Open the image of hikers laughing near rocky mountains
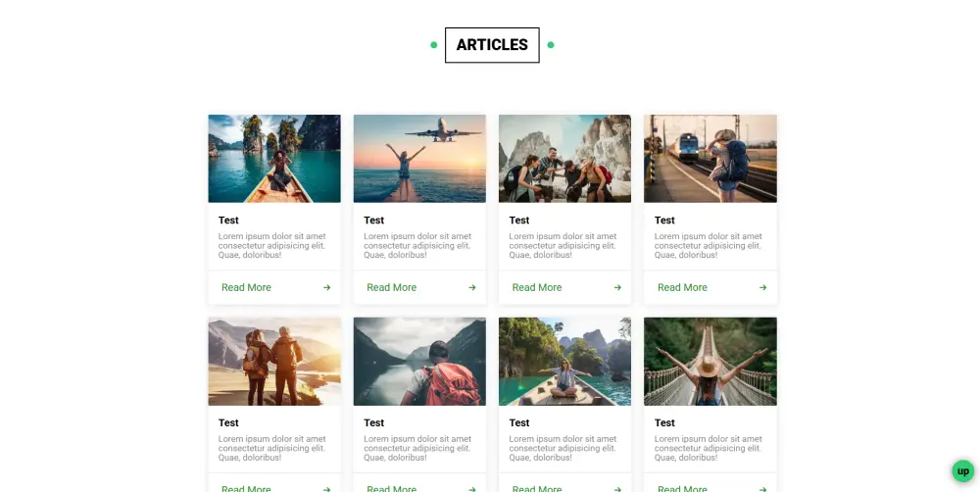 [x=565, y=159]
